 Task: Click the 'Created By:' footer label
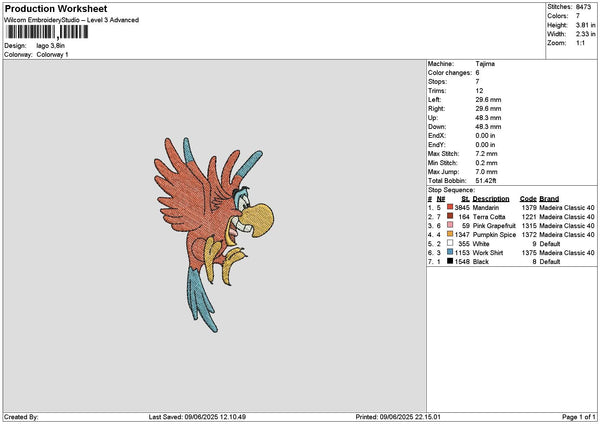point(21,417)
